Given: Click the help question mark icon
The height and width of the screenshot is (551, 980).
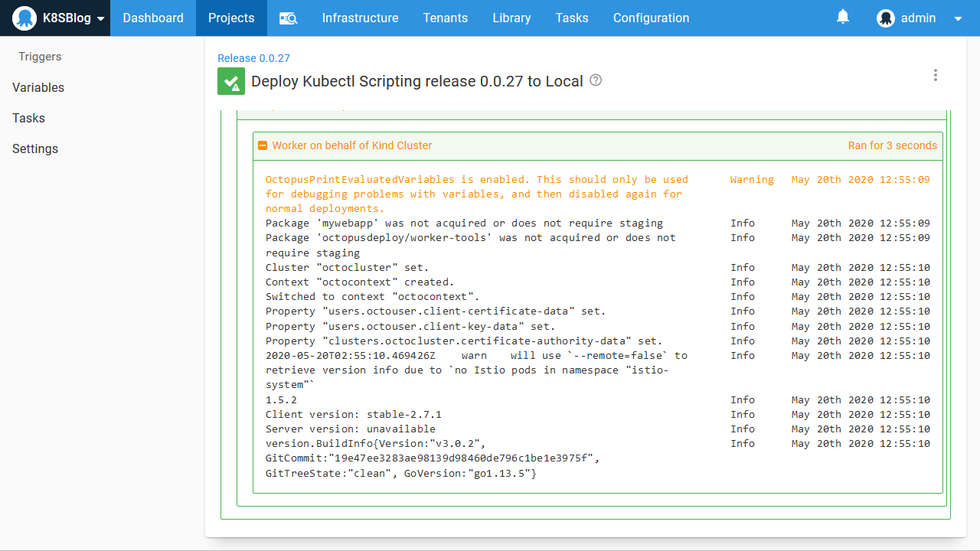Looking at the screenshot, I should coord(596,80).
